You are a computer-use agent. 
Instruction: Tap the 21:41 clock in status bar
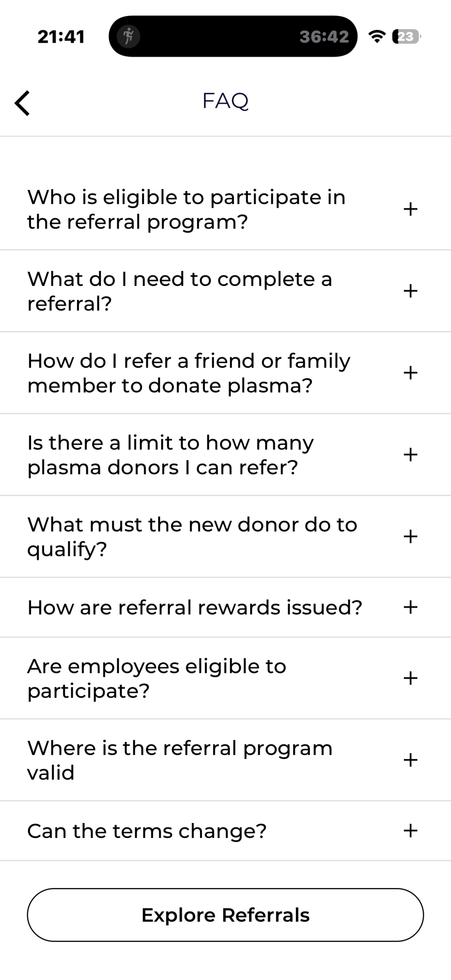click(61, 37)
